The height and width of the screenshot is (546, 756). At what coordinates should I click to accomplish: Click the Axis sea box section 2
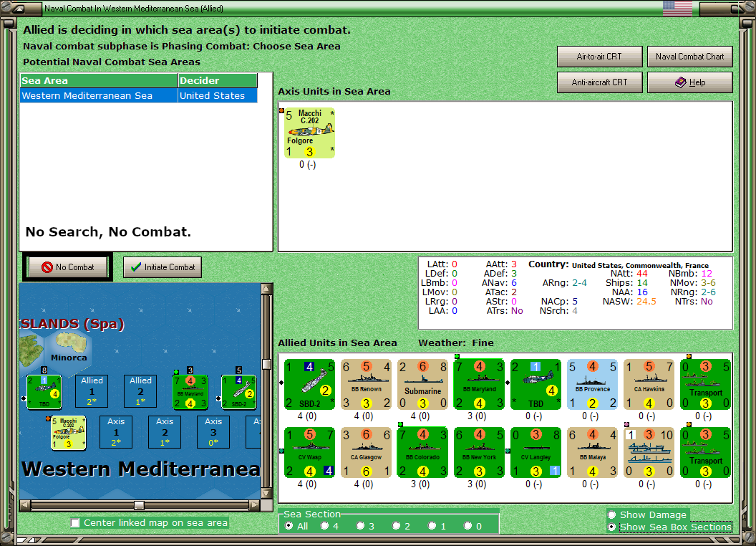click(x=165, y=432)
